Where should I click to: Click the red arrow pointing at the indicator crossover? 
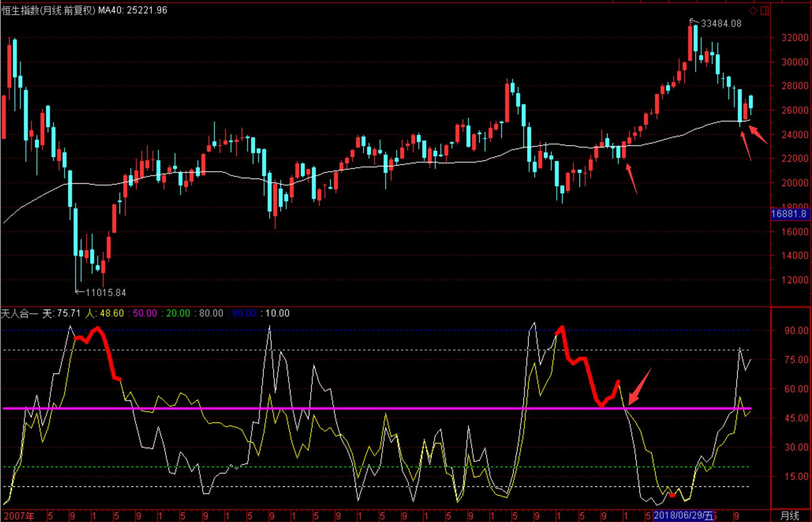tap(640, 386)
